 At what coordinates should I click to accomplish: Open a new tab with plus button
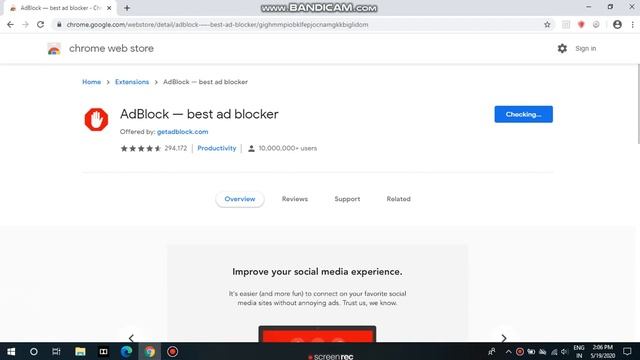[x=127, y=8]
